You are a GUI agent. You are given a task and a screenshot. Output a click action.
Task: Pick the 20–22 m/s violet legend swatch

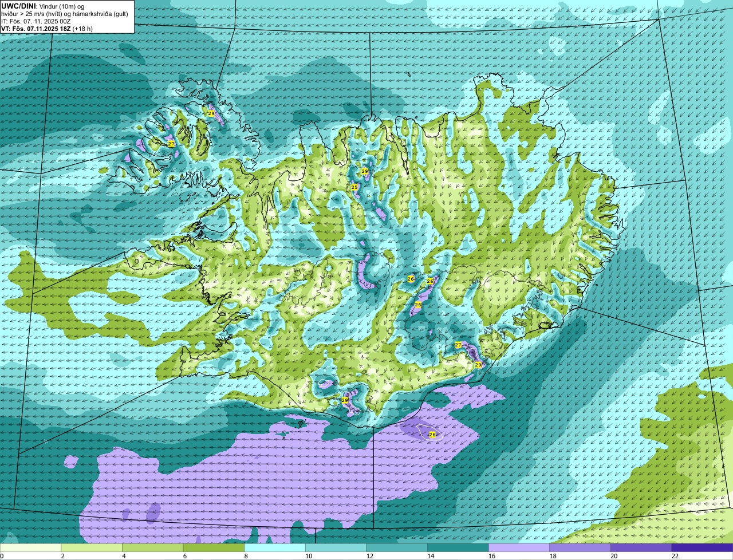click(x=641, y=547)
